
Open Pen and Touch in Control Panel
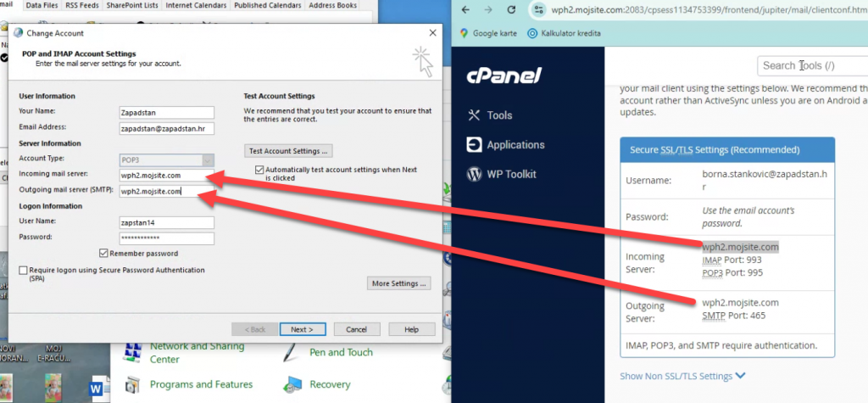pyautogui.click(x=341, y=353)
